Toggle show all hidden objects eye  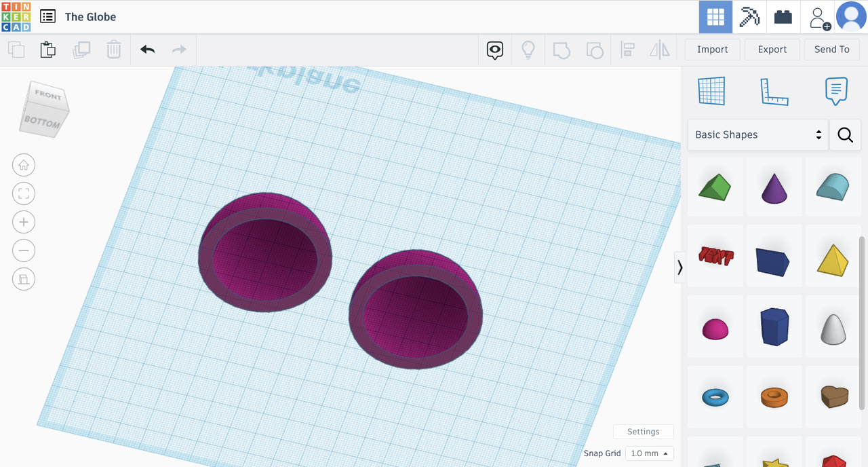click(x=495, y=50)
